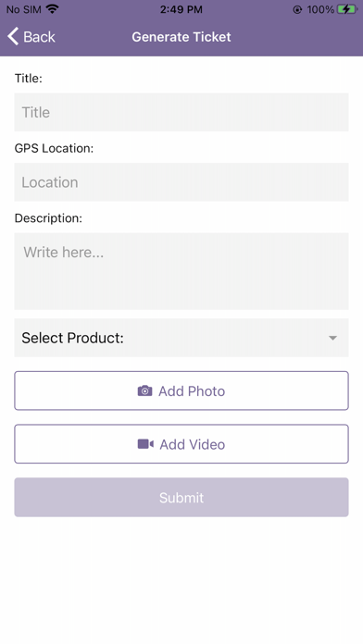Click inside the Description text area
The image size is (363, 644).
[x=181, y=271]
